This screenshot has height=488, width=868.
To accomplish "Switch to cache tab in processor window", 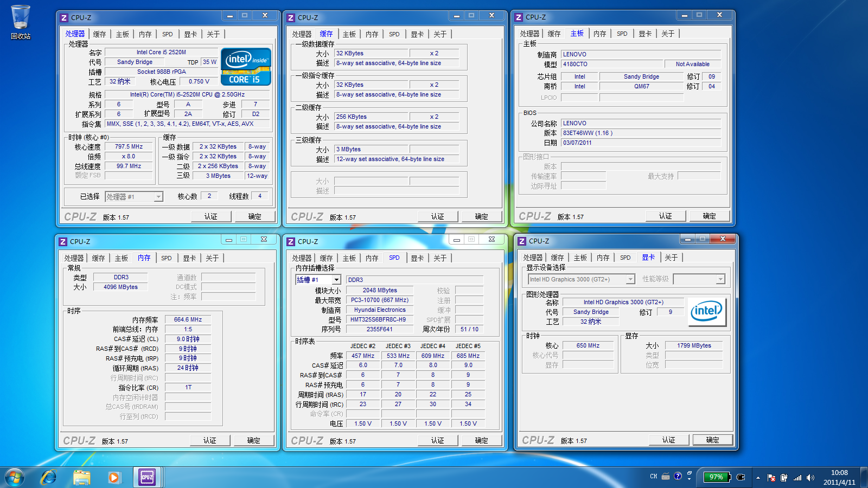I will click(x=99, y=34).
